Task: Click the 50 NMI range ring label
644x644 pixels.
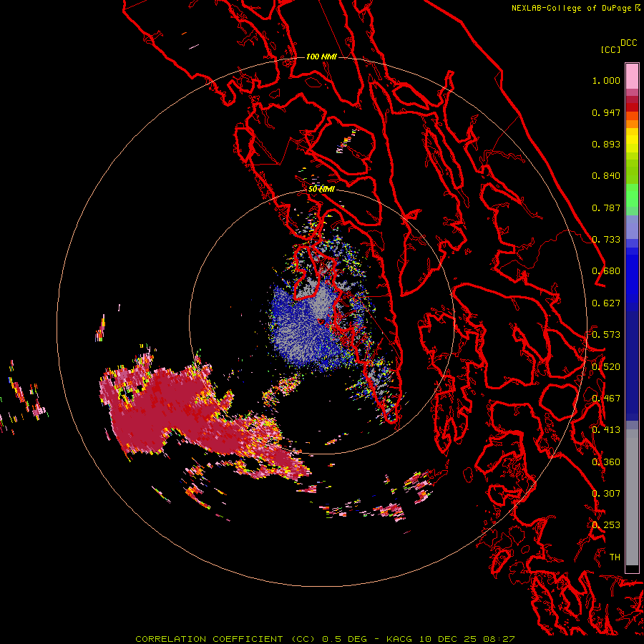Action: point(321,190)
